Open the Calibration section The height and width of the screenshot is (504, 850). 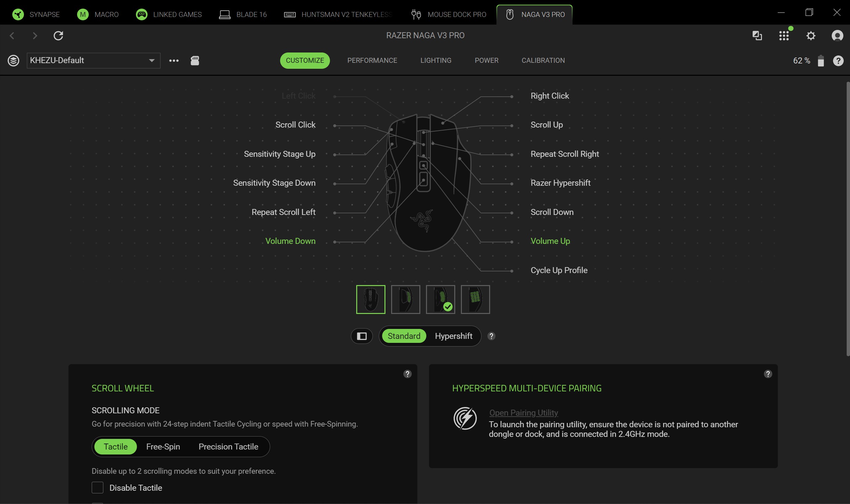tap(543, 60)
